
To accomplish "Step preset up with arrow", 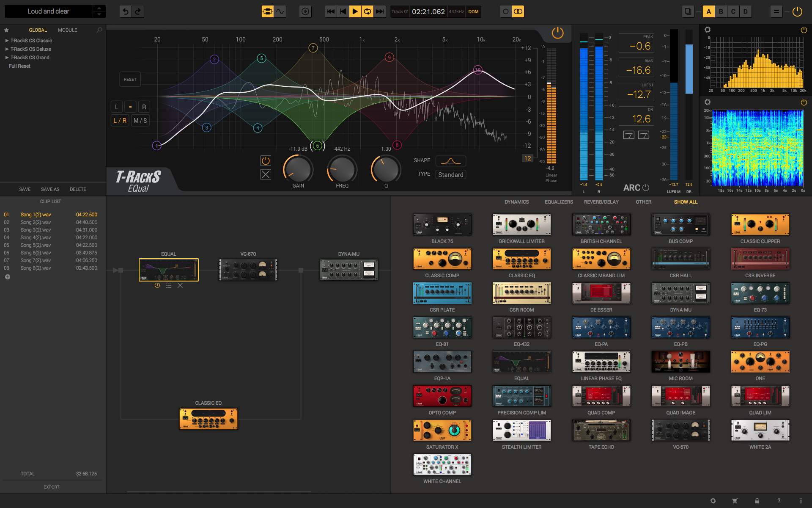I will click(99, 8).
